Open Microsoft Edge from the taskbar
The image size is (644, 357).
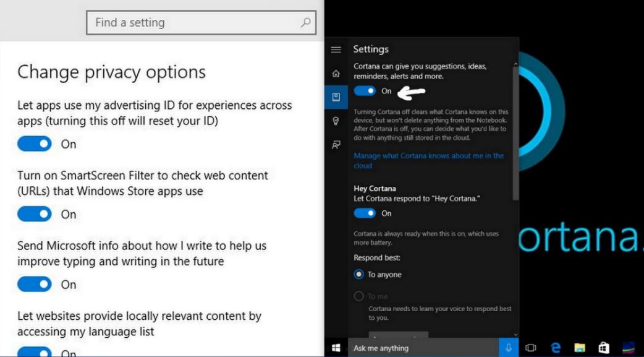click(555, 347)
